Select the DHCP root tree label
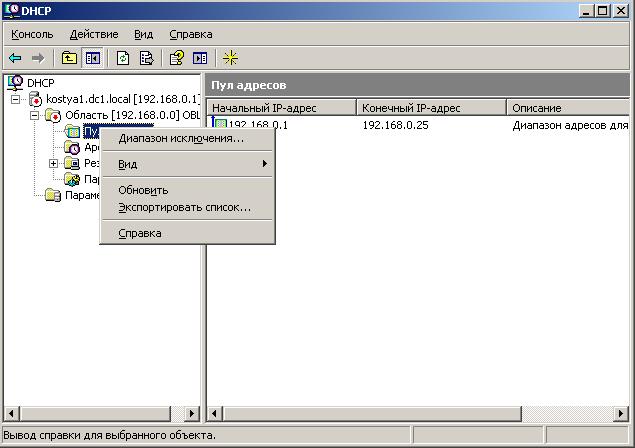Screen dimensions: 635x448 (x=40, y=83)
